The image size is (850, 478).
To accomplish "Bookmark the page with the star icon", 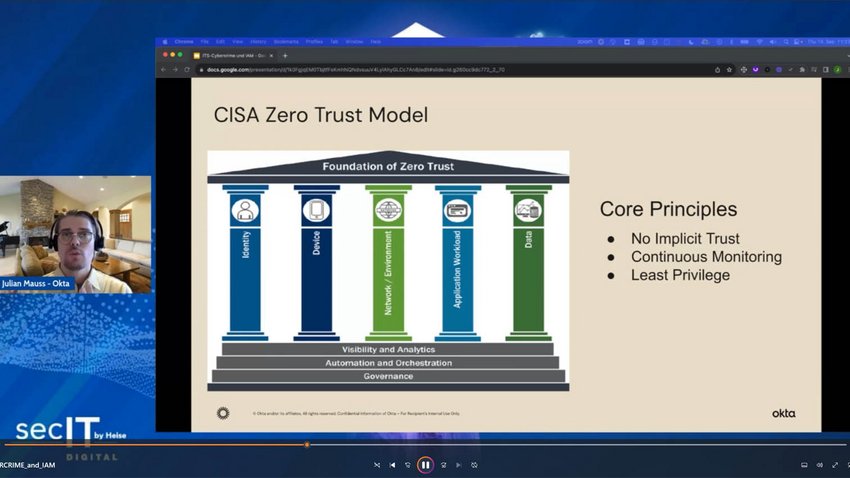I will pos(730,69).
